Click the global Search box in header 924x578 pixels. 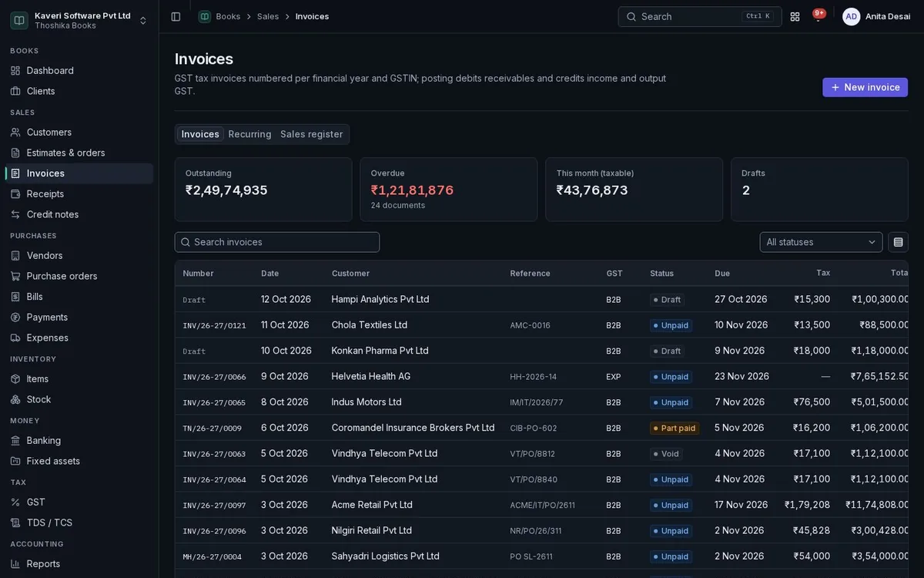(x=699, y=16)
